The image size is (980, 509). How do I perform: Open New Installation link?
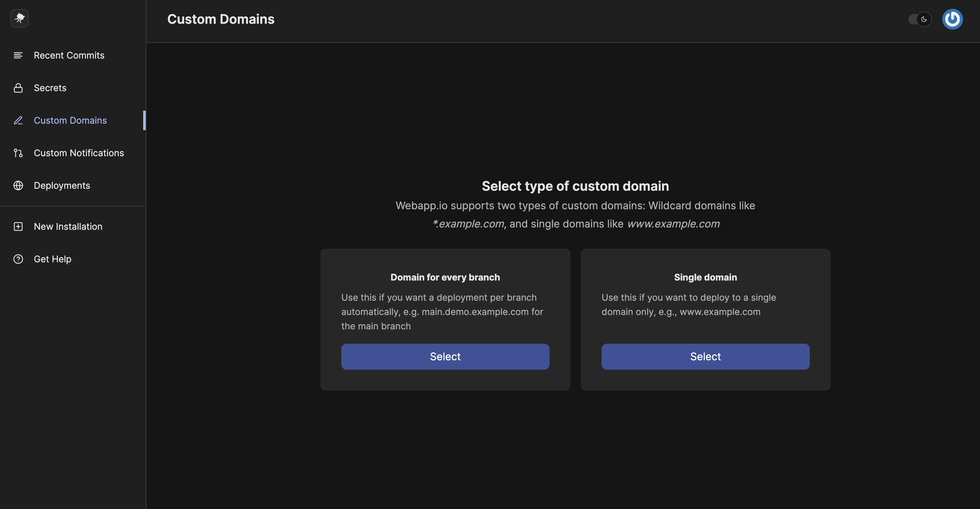68,227
